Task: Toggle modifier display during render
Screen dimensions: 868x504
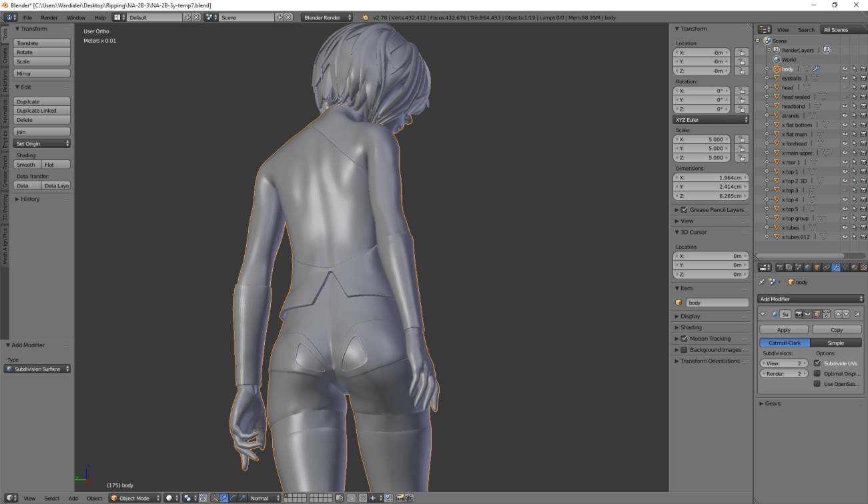Action: [x=799, y=314]
